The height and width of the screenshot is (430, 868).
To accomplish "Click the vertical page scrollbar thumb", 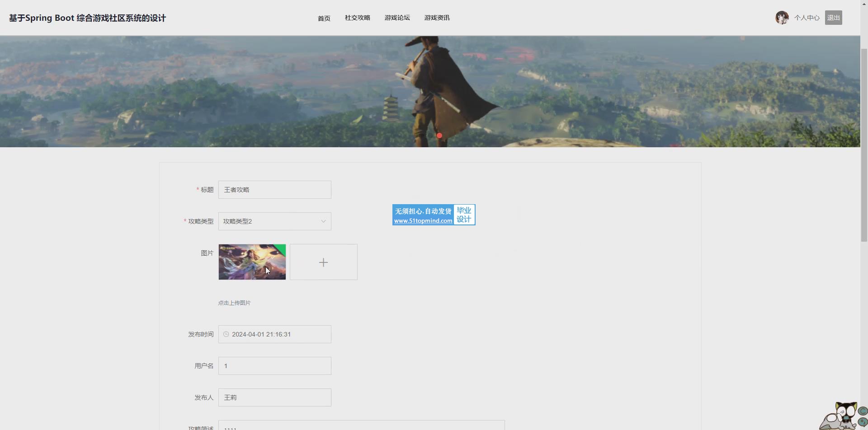I will click(x=864, y=145).
